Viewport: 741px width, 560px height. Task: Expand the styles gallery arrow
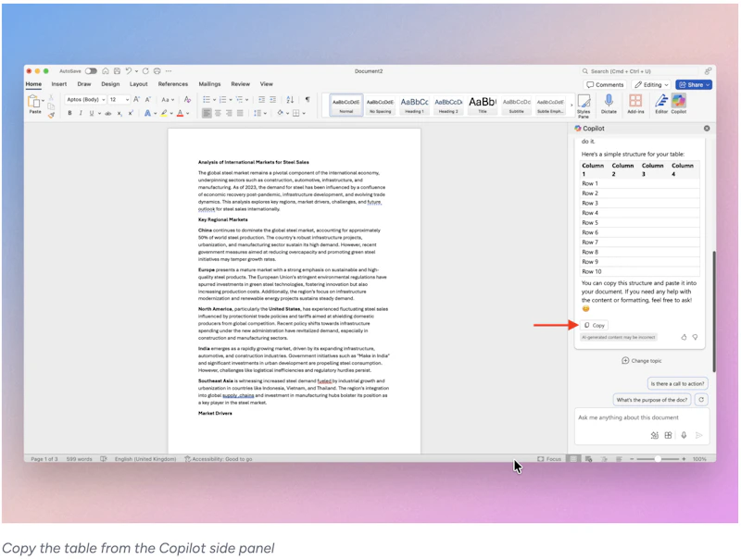tap(571, 105)
